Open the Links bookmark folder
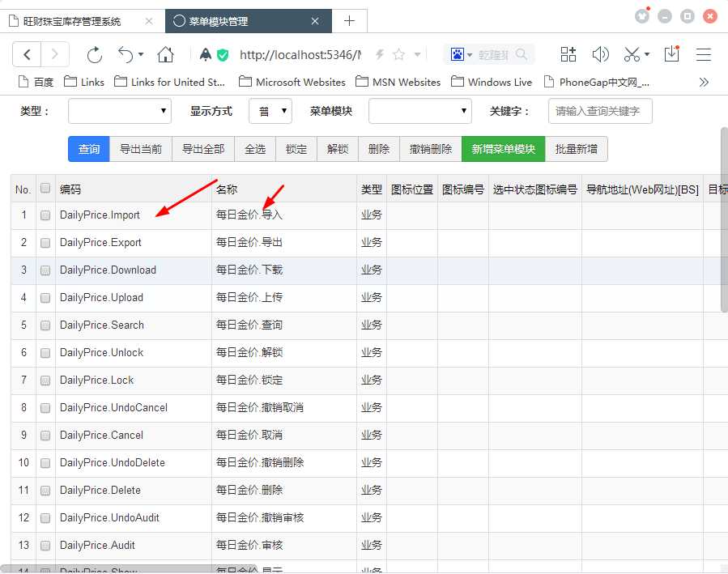Viewport: 728px width, 574px height. (x=84, y=82)
